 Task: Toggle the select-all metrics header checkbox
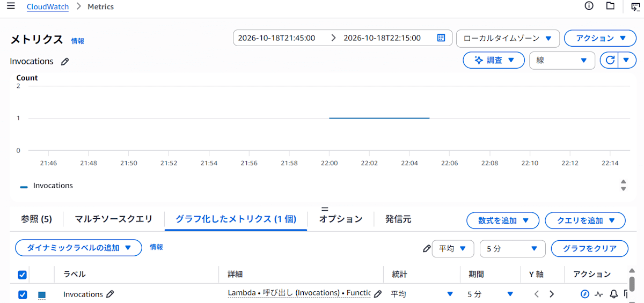(23, 275)
